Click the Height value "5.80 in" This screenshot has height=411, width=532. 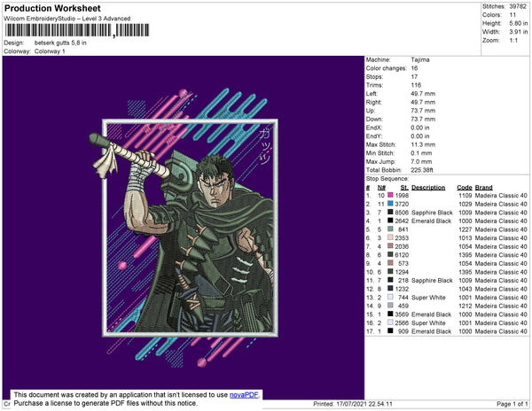tap(518, 23)
